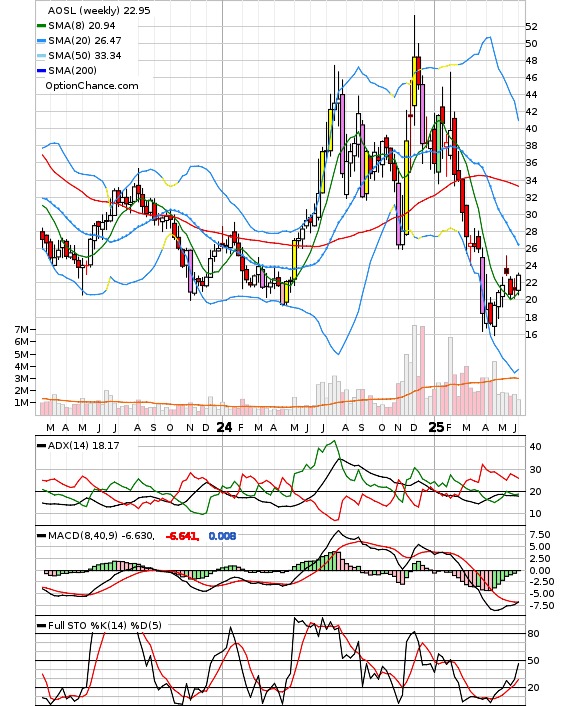The image size is (566, 706).
Task: Click the red -6.641 MACD signal value
Action: pyautogui.click(x=182, y=536)
